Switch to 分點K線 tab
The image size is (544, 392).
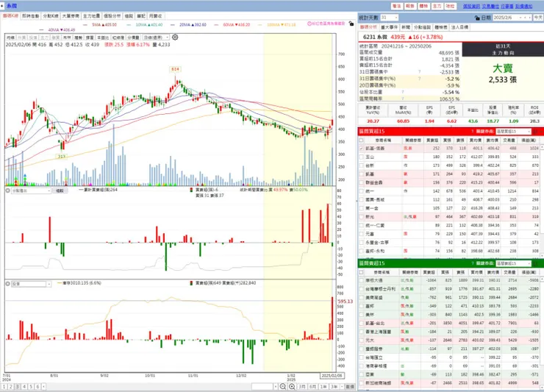coord(51,16)
